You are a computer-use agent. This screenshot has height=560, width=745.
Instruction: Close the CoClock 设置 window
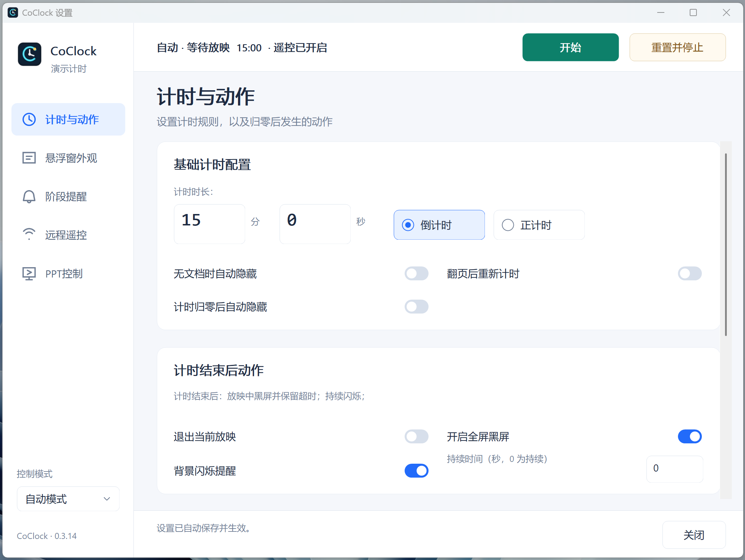pos(726,12)
